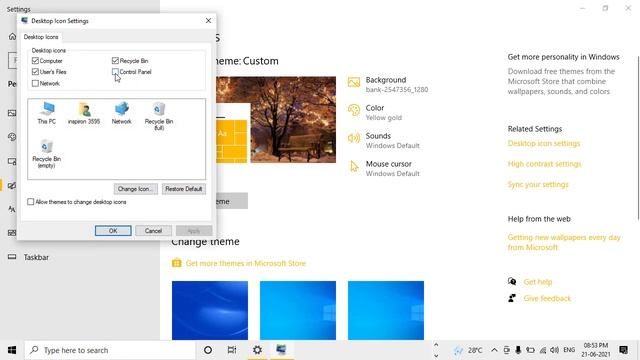Click the network icon in system tray

(542, 350)
